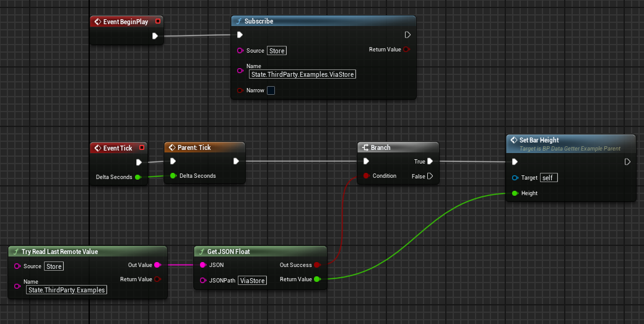
Task: Click the Target self field on Set Bar Height
Action: click(549, 178)
